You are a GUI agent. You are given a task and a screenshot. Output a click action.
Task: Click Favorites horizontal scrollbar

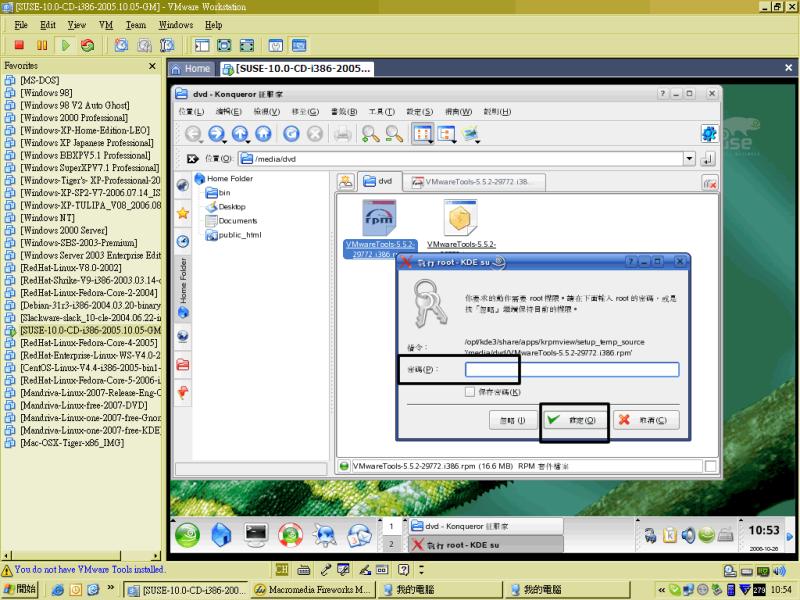(81, 556)
